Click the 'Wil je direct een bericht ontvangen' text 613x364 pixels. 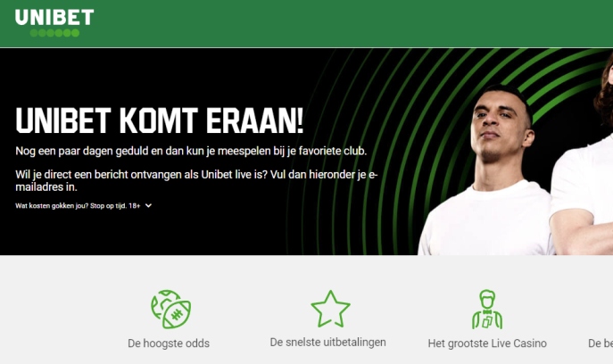click(x=196, y=180)
